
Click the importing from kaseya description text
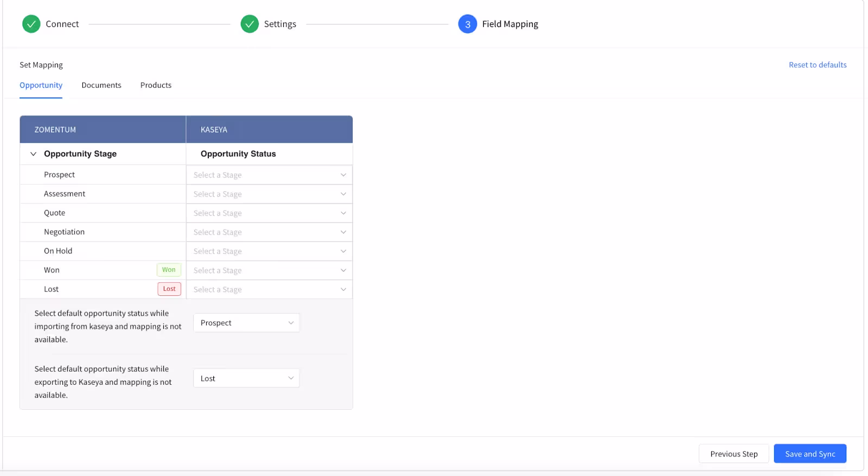click(108, 326)
